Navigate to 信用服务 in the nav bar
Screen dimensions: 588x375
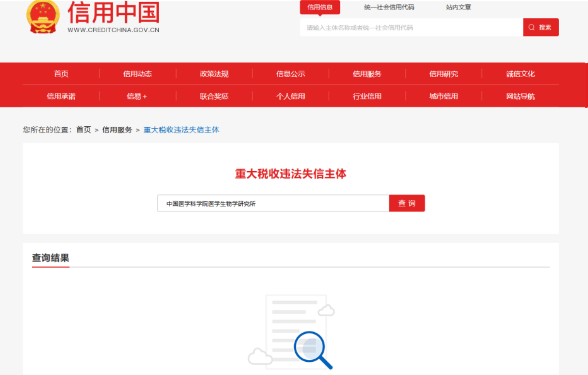tap(367, 74)
